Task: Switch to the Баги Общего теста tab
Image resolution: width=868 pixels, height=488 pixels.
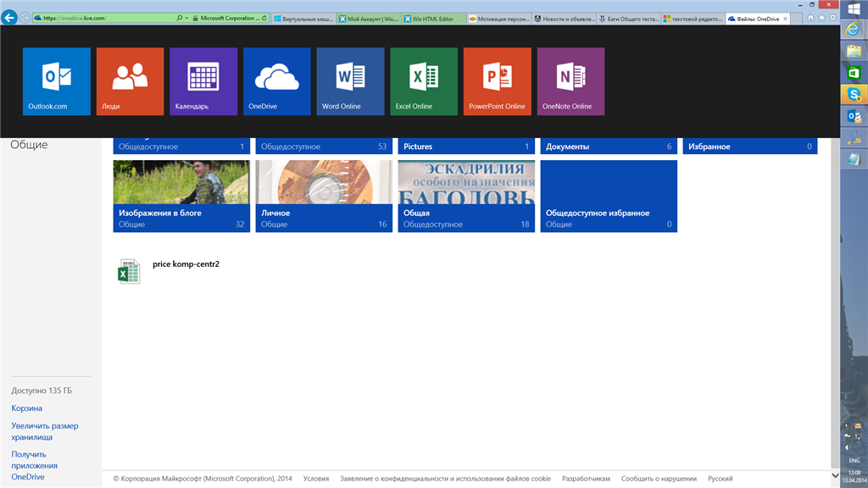Action: click(629, 19)
